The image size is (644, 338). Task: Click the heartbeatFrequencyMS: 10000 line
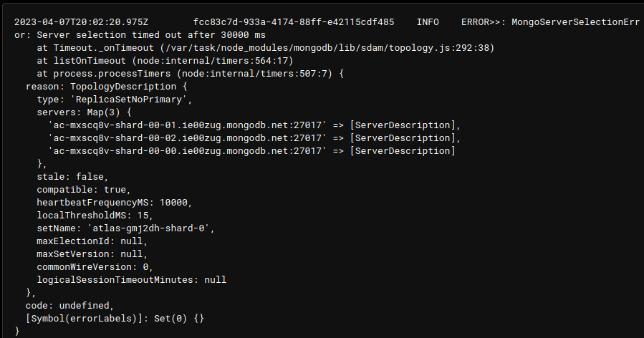click(x=115, y=203)
